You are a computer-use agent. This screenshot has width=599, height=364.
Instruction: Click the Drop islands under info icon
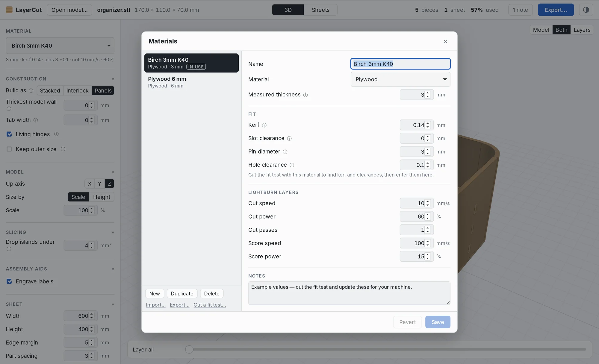pyautogui.click(x=9, y=249)
